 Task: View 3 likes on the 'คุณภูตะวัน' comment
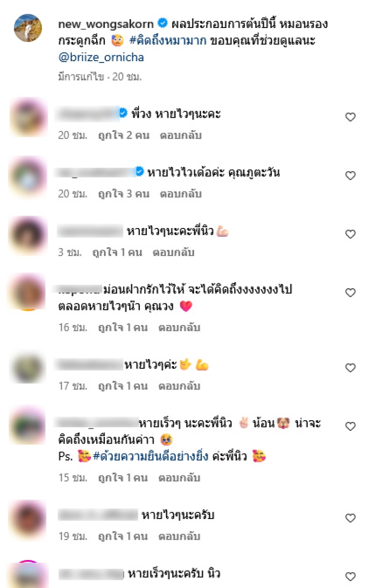[x=124, y=194]
